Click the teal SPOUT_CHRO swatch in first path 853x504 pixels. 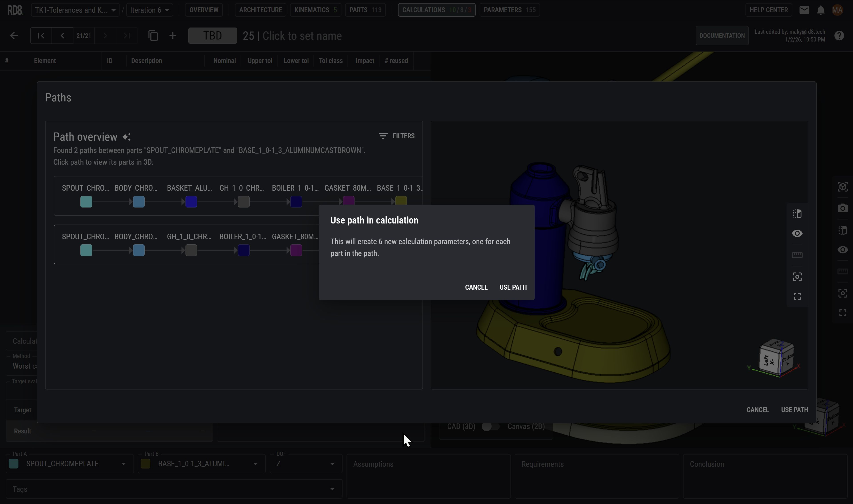click(x=86, y=202)
